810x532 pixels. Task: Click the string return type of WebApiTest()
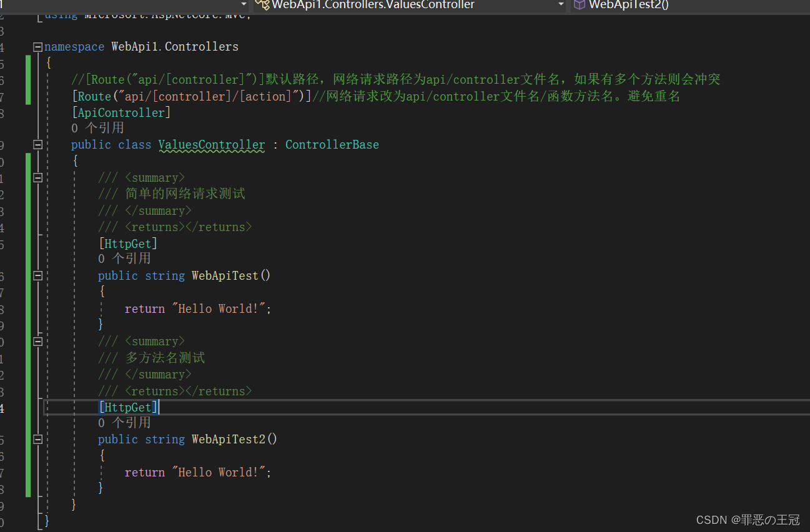click(x=165, y=275)
